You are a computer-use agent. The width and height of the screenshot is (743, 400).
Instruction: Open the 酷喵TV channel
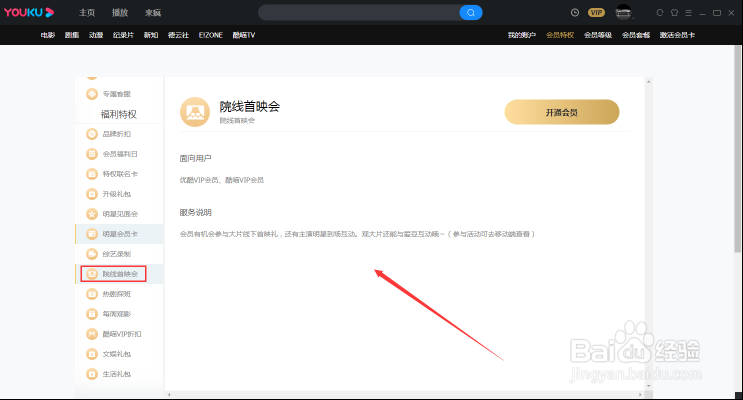[244, 35]
